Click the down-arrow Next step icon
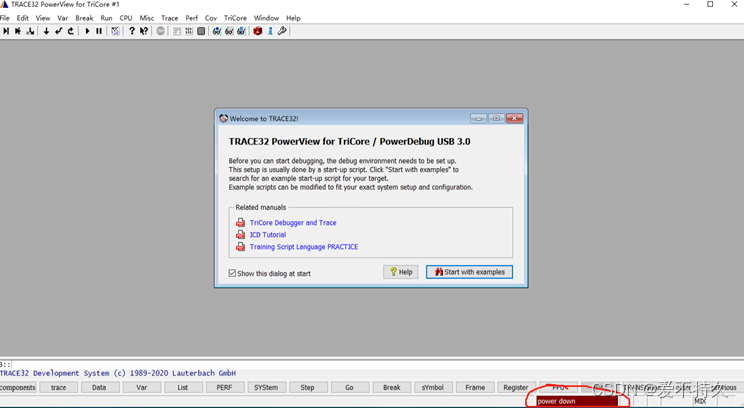 tap(46, 31)
